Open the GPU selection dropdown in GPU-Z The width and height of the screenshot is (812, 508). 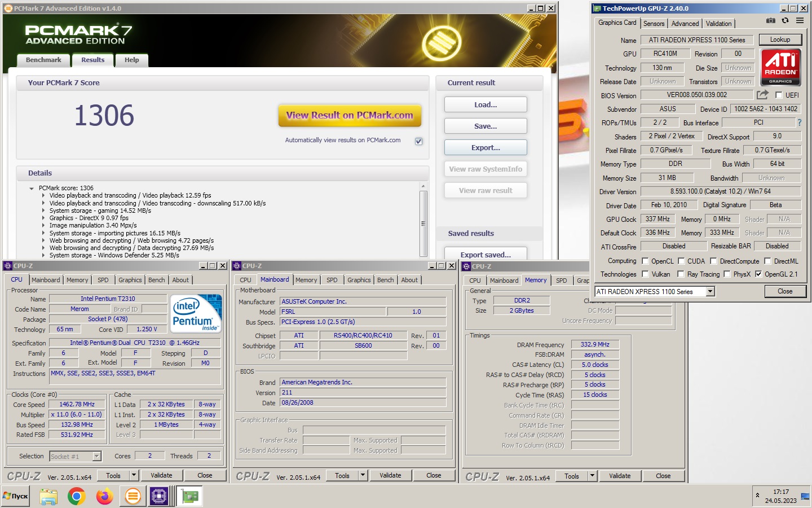pos(710,291)
